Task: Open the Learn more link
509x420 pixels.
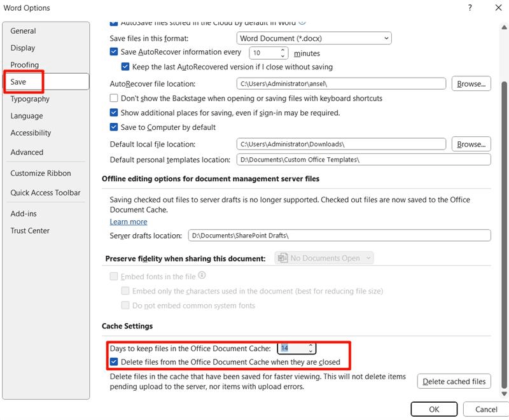Action: 129,221
